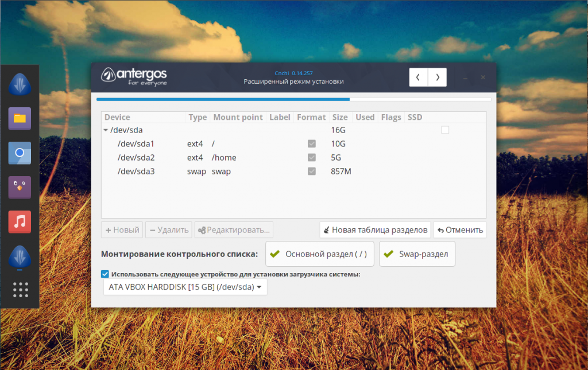Open the purple bird chat app icon
Viewport: 588px width, 370px height.
(20, 188)
